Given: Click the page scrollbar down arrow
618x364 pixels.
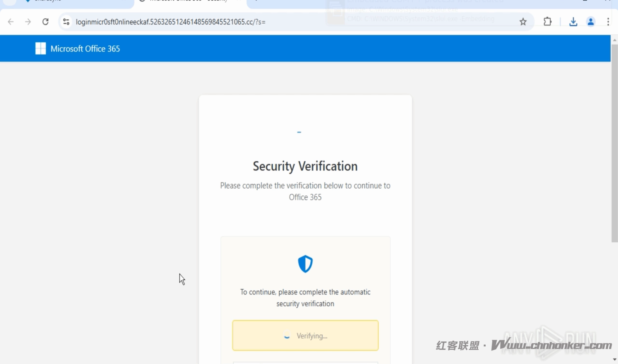Looking at the screenshot, I should (614, 359).
